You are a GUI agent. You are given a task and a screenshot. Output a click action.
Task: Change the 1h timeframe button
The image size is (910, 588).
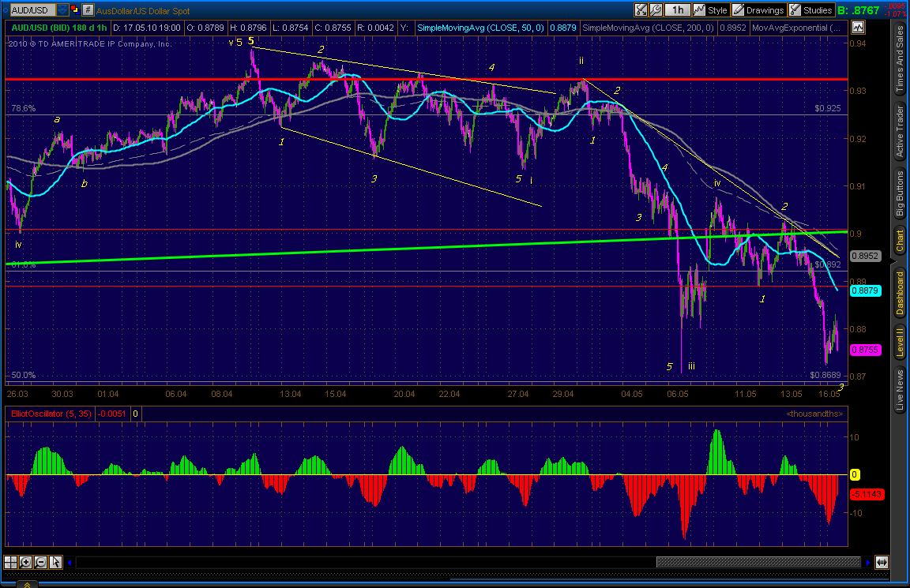678,9
